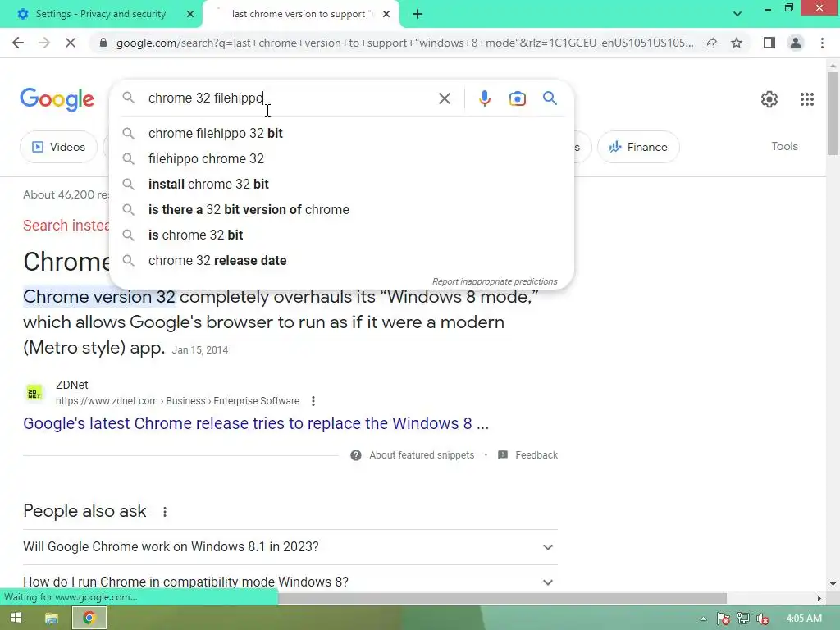Viewport: 840px width, 630px height.
Task: Click the Chrome taskbar icon
Action: click(89, 619)
